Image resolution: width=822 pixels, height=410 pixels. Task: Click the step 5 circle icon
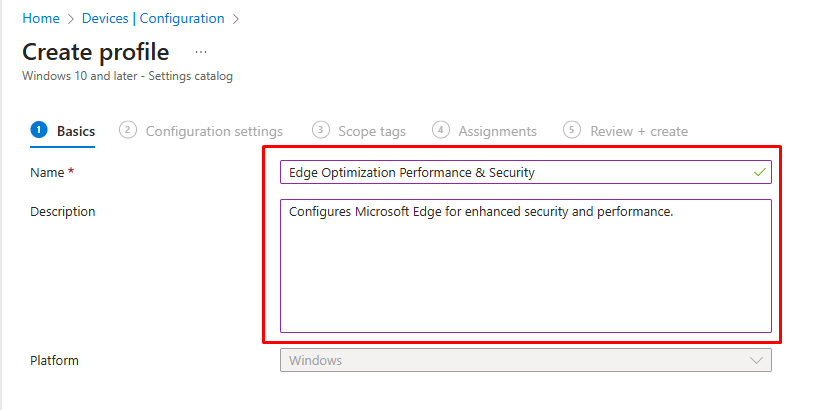point(572,130)
